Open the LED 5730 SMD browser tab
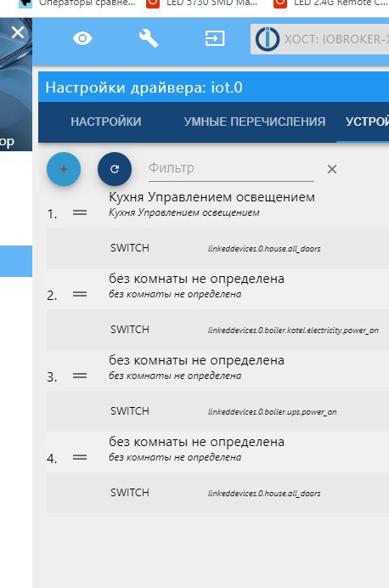 [x=202, y=3]
